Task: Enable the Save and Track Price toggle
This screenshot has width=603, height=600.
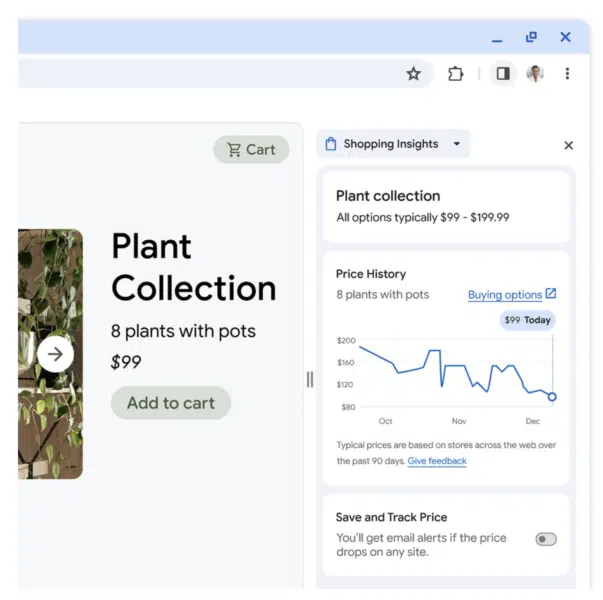Action: tap(546, 539)
